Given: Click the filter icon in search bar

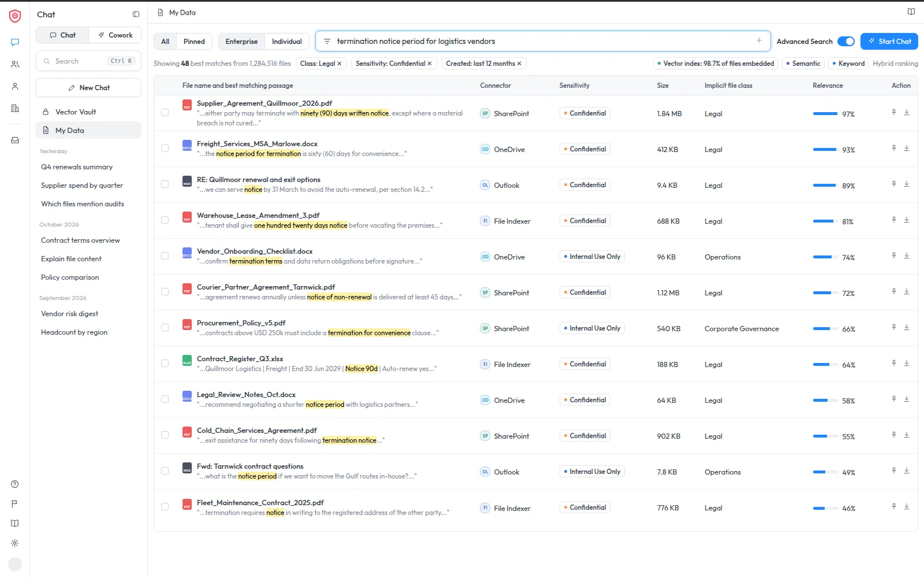Looking at the screenshot, I should pos(327,41).
